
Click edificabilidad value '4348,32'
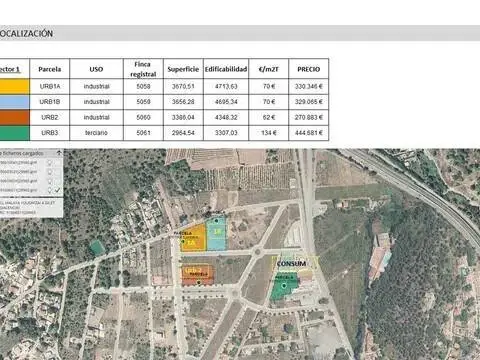226,117
